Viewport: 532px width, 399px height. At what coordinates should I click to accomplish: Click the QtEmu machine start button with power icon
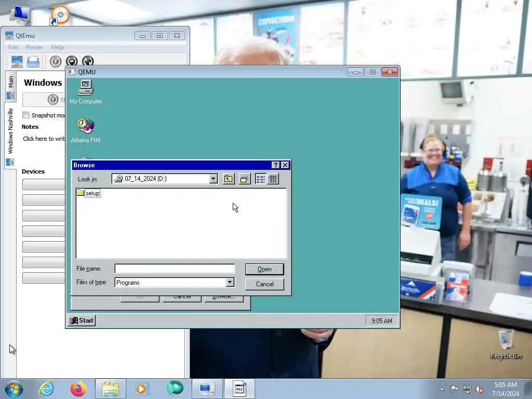point(44,99)
